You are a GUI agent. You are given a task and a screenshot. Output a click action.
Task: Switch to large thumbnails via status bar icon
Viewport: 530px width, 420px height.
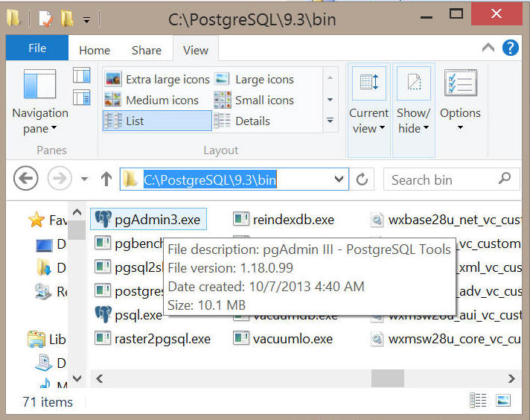[x=503, y=401]
